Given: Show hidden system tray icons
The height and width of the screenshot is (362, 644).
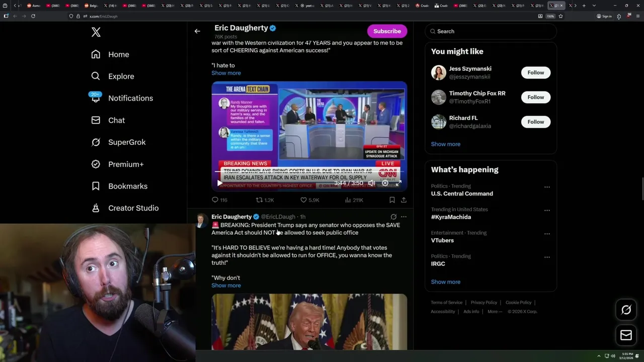Looking at the screenshot, I should tap(599, 356).
